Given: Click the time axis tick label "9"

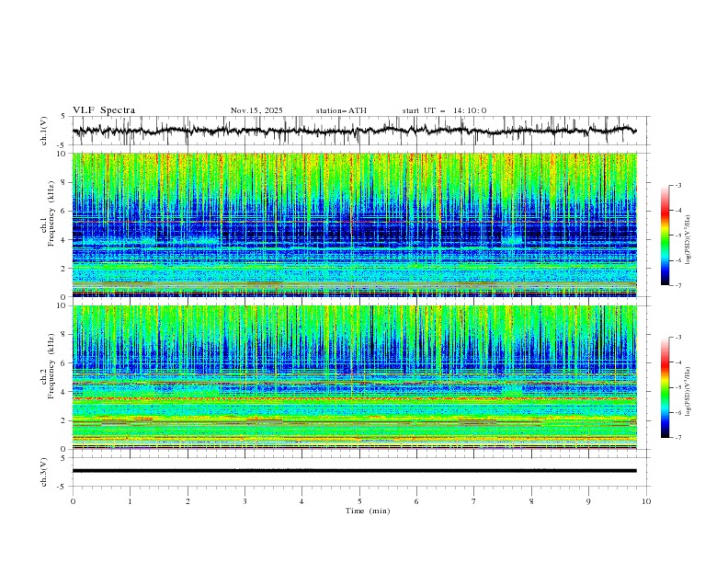Looking at the screenshot, I should pyautogui.click(x=588, y=501).
